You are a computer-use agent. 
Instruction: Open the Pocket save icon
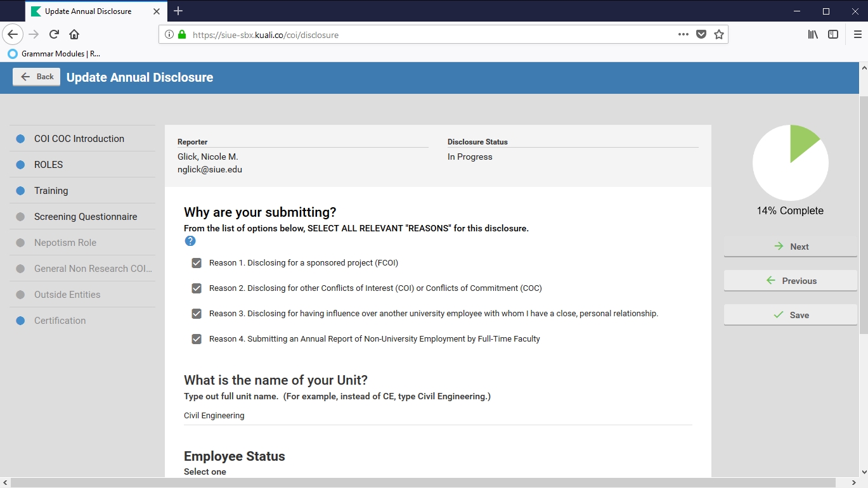[701, 35]
